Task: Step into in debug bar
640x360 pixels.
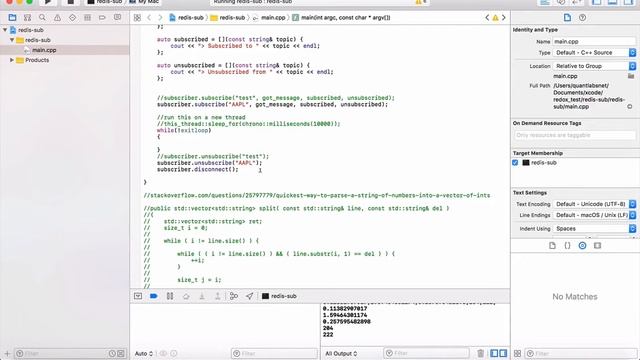Action: [202, 296]
